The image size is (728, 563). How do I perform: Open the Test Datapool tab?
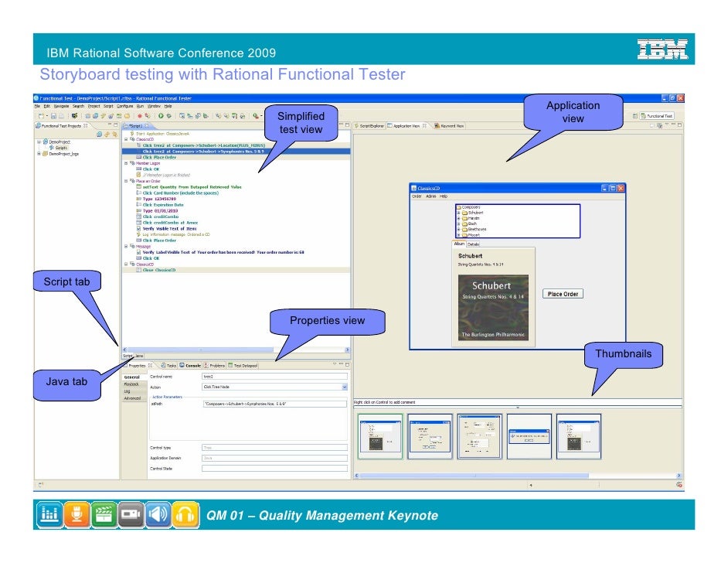pos(243,366)
